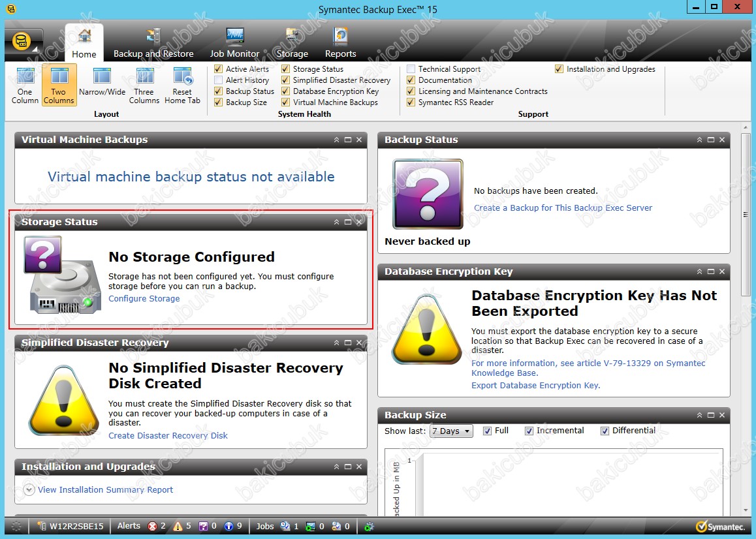
Task: Click the red error alerts icon in status bar
Action: (x=152, y=527)
